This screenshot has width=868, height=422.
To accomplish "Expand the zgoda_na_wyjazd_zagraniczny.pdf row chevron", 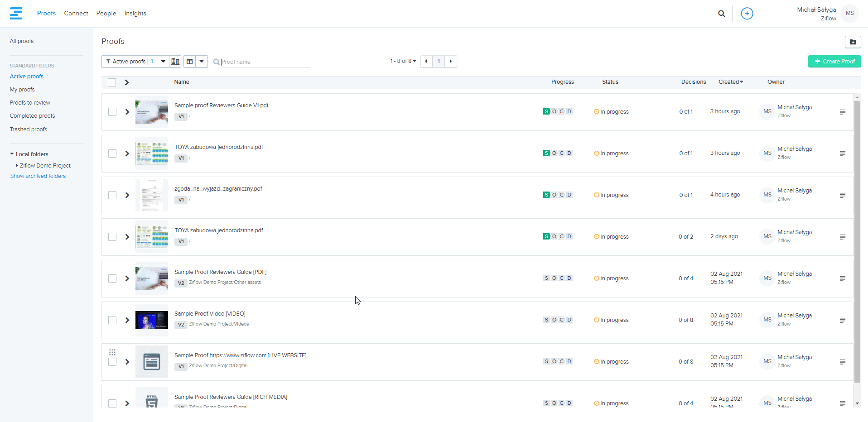I will (127, 195).
